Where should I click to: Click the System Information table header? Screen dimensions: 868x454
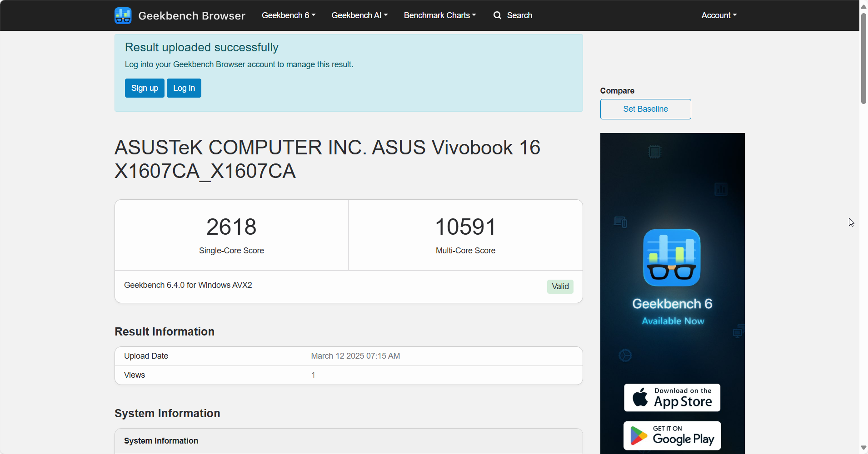(161, 441)
